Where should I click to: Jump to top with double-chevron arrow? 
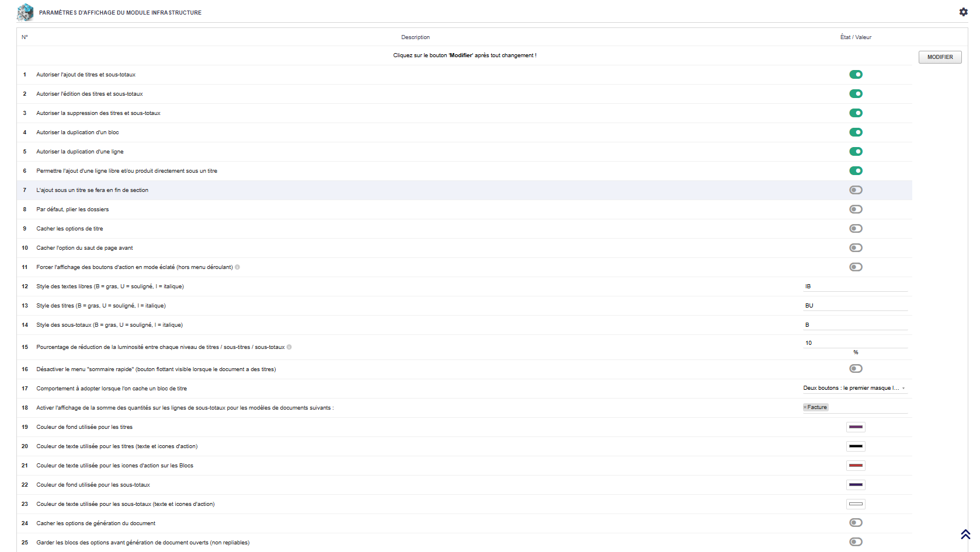pos(965,534)
